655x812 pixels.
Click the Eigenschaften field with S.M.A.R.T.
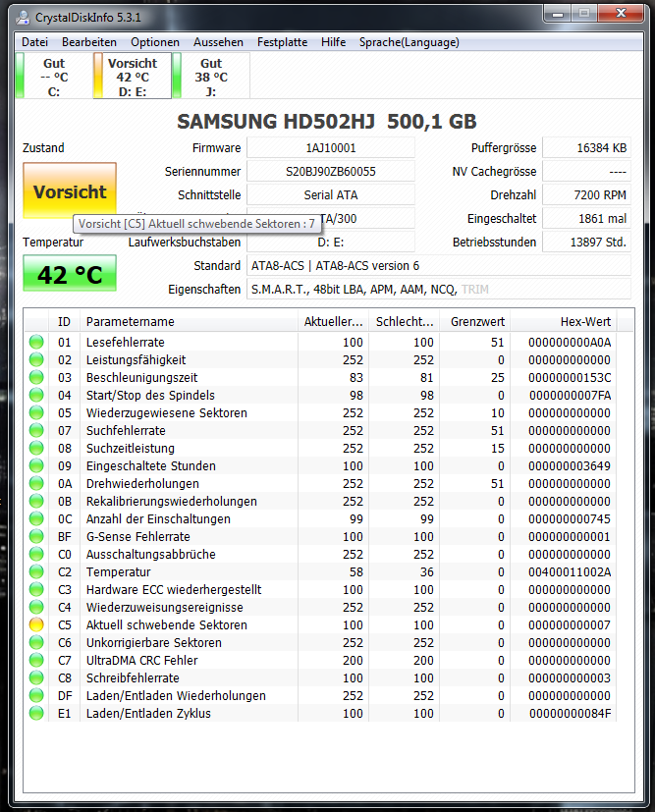click(x=439, y=290)
